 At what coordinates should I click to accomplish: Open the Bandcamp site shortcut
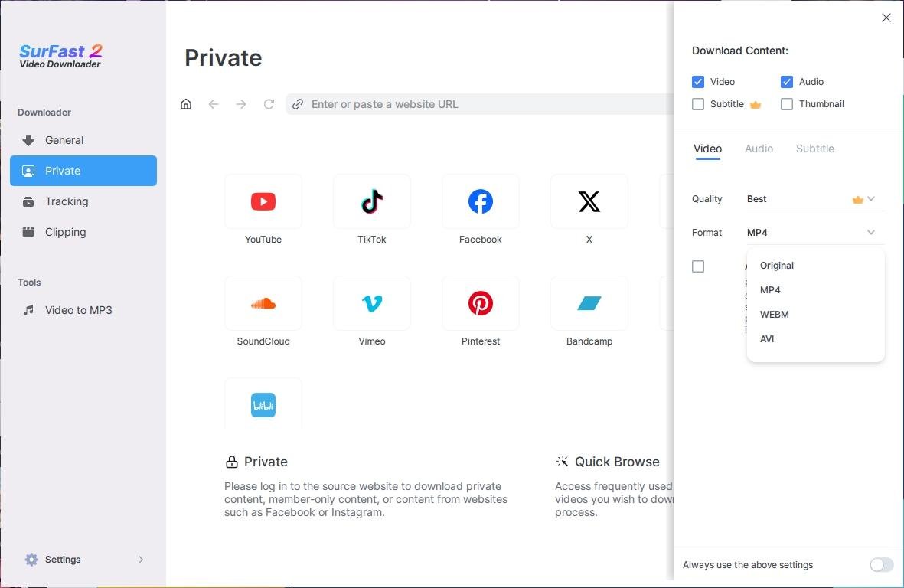(589, 303)
